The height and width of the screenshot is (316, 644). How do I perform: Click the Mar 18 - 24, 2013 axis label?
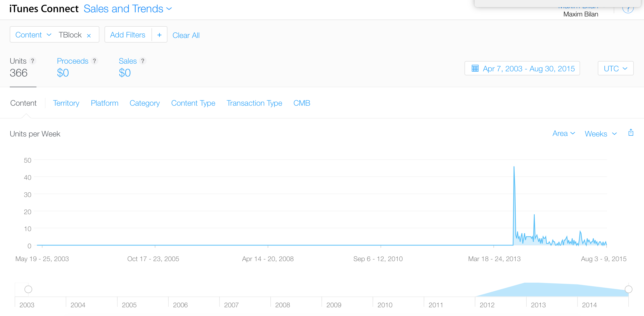(494, 259)
